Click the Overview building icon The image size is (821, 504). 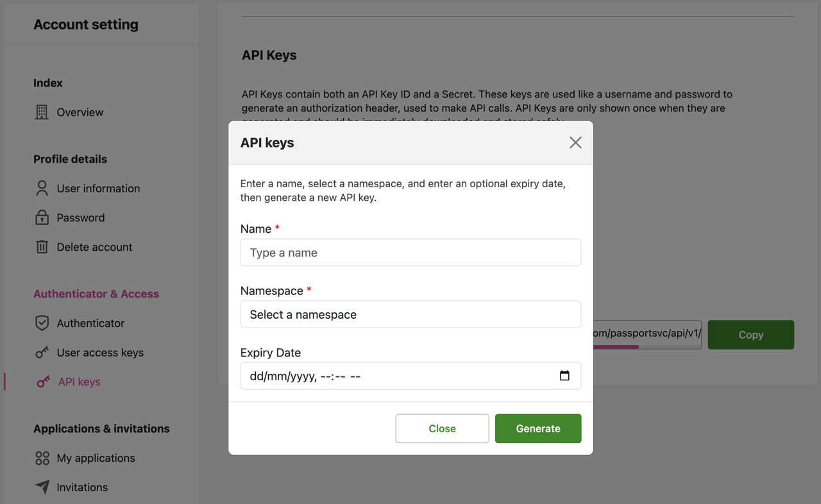(42, 112)
